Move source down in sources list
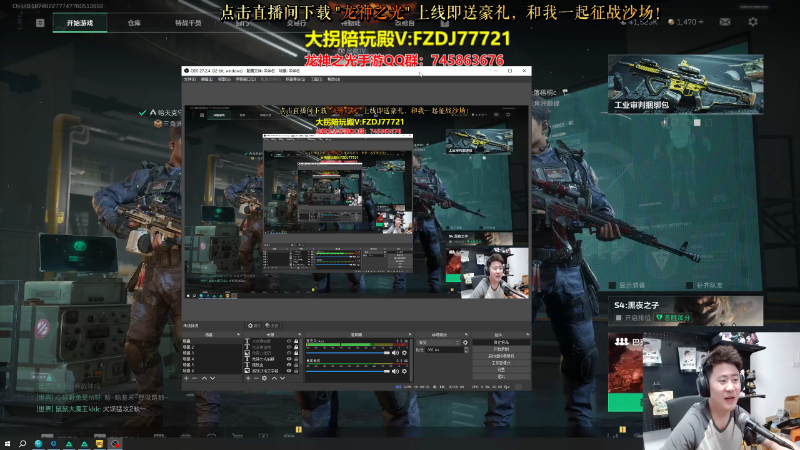Viewport: 800px width, 450px height. [x=283, y=378]
